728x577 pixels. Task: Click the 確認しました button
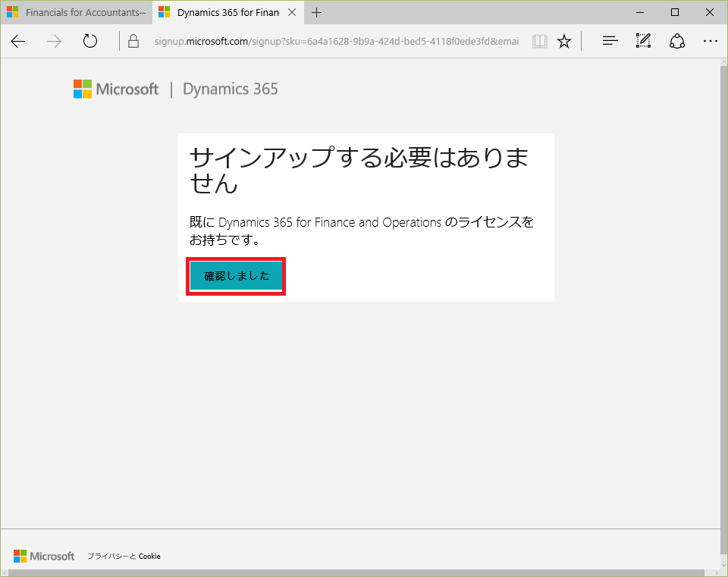236,276
